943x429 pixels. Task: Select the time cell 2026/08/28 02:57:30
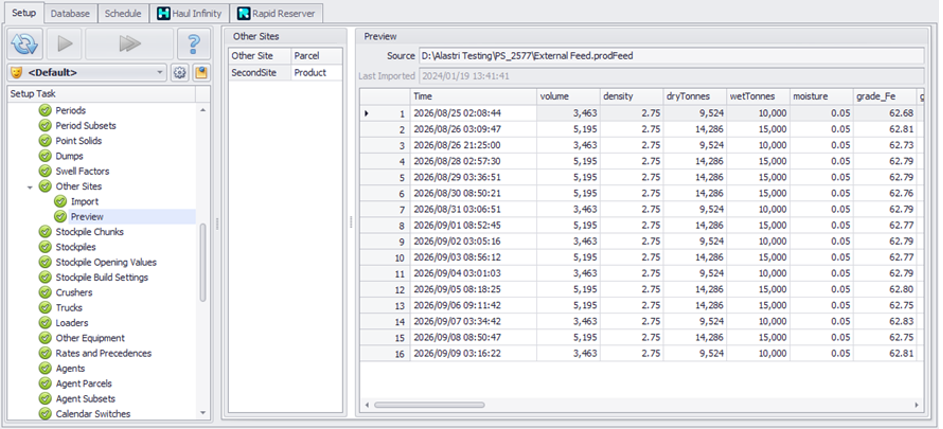473,161
